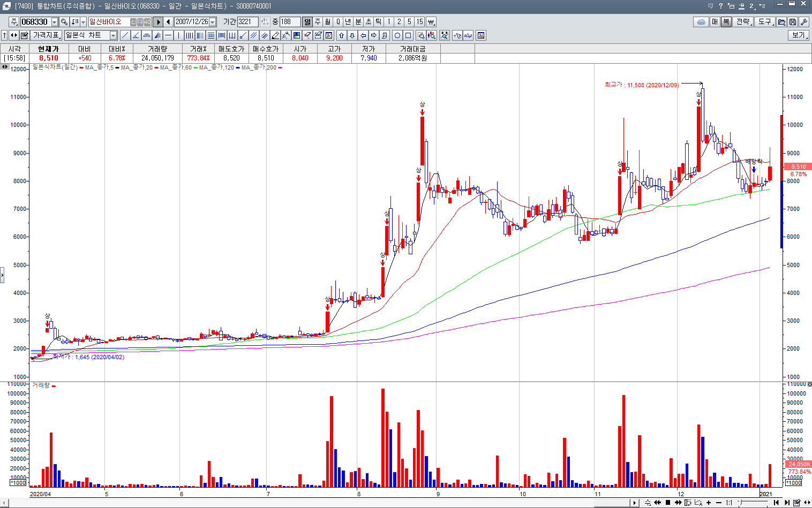Open the date 2007/12/26 dropdown arrow
This screenshot has height=508, width=812.
[x=213, y=22]
